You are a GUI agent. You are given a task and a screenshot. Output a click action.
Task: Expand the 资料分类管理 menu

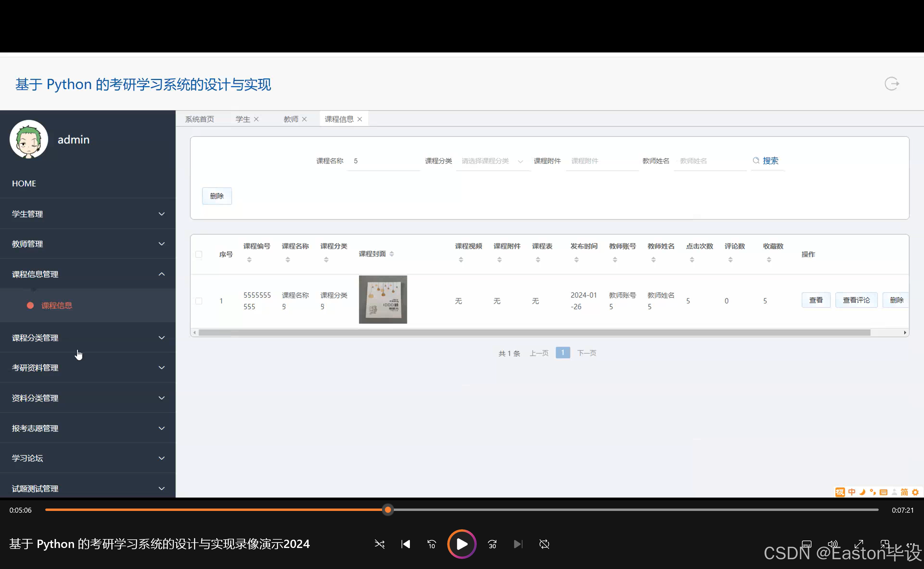[x=88, y=398]
